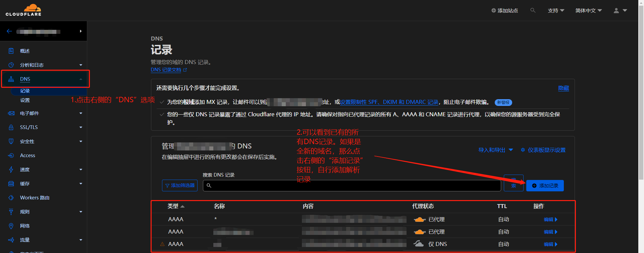Open the user account icon menu
The height and width of the screenshot is (253, 644).
(x=620, y=10)
